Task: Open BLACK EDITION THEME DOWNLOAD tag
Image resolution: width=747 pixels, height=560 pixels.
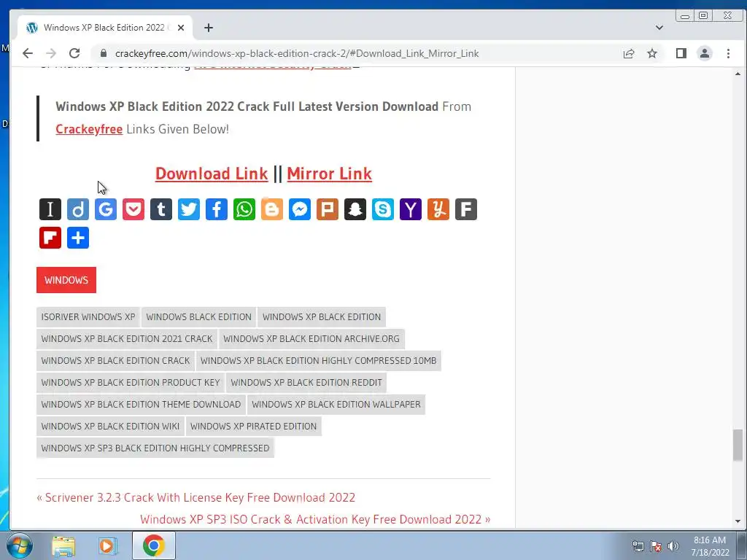Action: coord(141,404)
